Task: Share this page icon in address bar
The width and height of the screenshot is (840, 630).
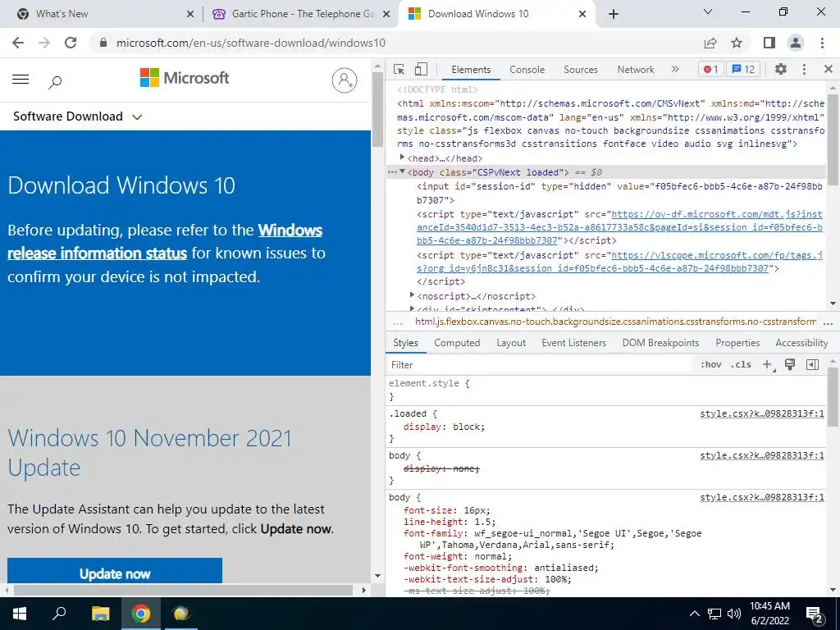Action: click(x=710, y=43)
